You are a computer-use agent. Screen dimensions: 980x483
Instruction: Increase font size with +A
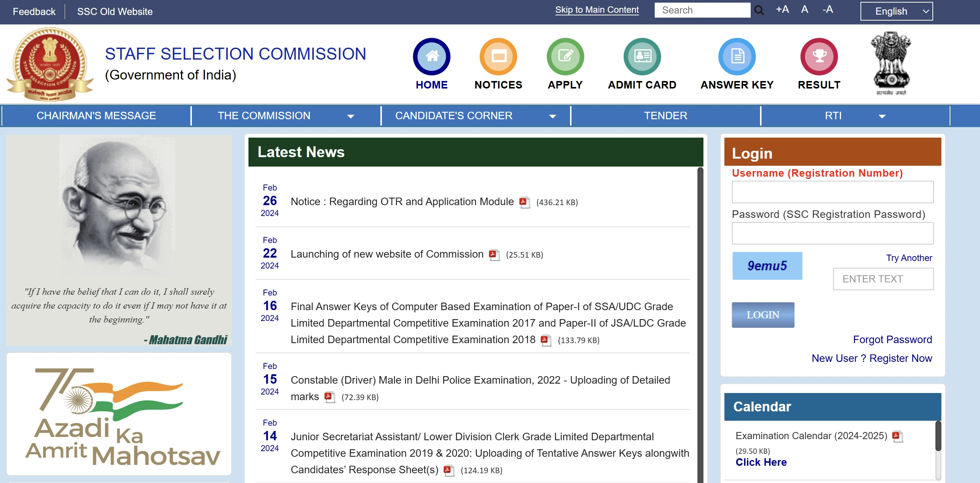click(782, 9)
